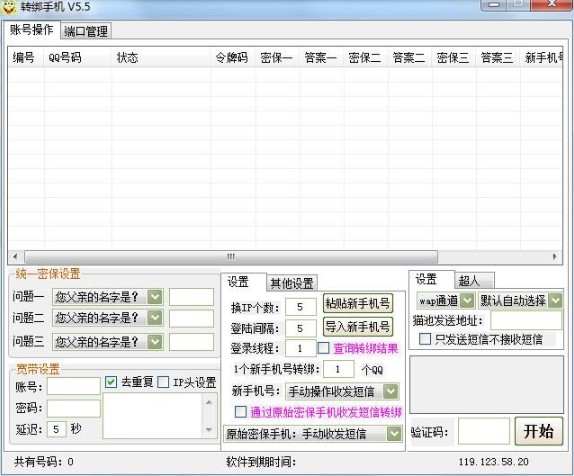Click the 状态 column header
This screenshot has height=476, width=574.
(x=161, y=57)
